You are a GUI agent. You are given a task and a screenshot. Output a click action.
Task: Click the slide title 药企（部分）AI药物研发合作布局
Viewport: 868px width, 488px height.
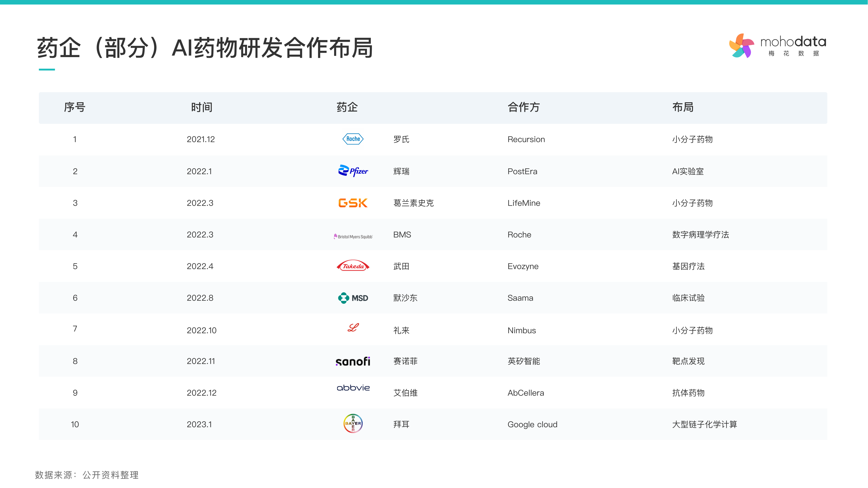click(205, 48)
